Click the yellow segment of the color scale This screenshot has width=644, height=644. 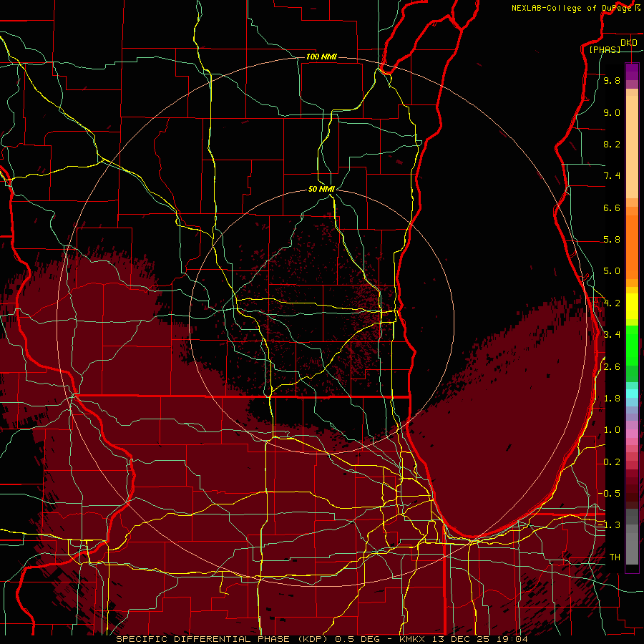[x=632, y=306]
